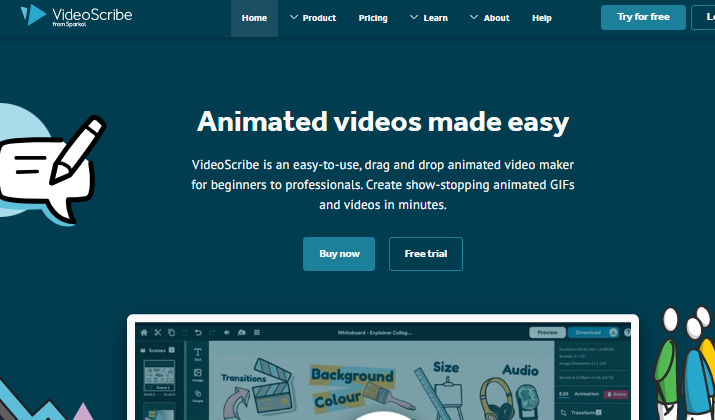The height and width of the screenshot is (420, 715).
Task: Click the 'Whiteboard - Explainer Collag...' title
Action: point(375,332)
